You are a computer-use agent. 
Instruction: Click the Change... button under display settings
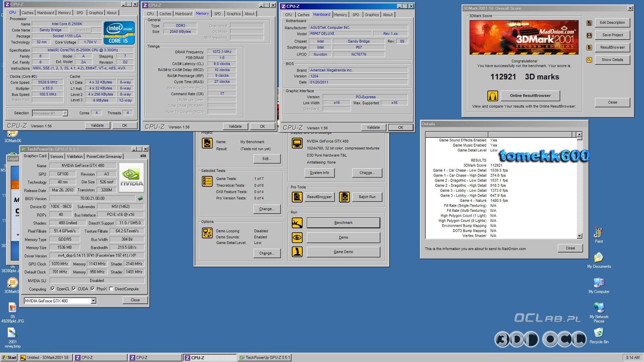click(367, 173)
